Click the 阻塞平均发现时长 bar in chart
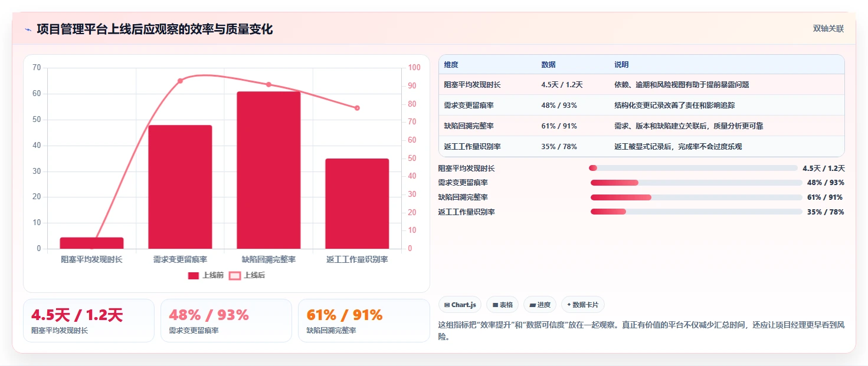Image resolution: width=868 pixels, height=366 pixels. coord(91,243)
